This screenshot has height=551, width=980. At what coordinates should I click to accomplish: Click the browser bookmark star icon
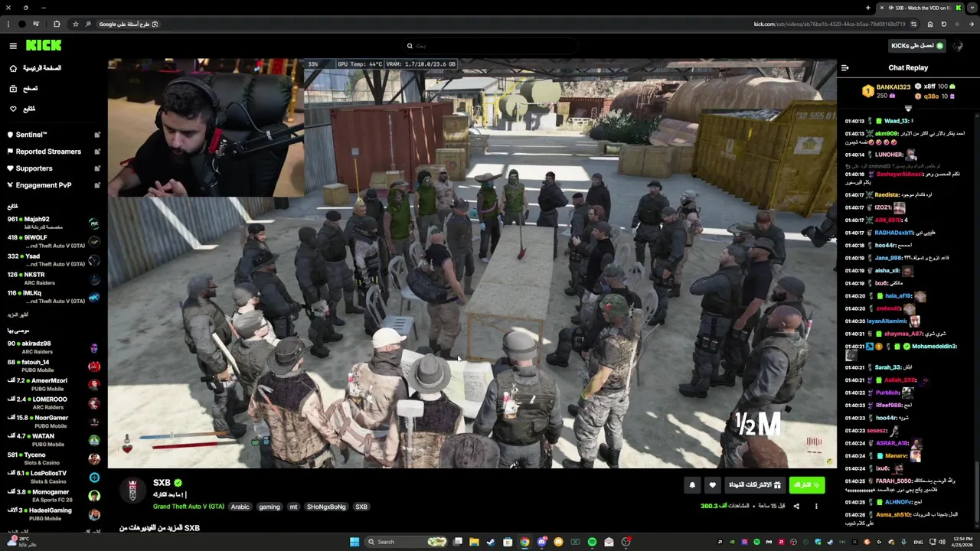coord(75,24)
